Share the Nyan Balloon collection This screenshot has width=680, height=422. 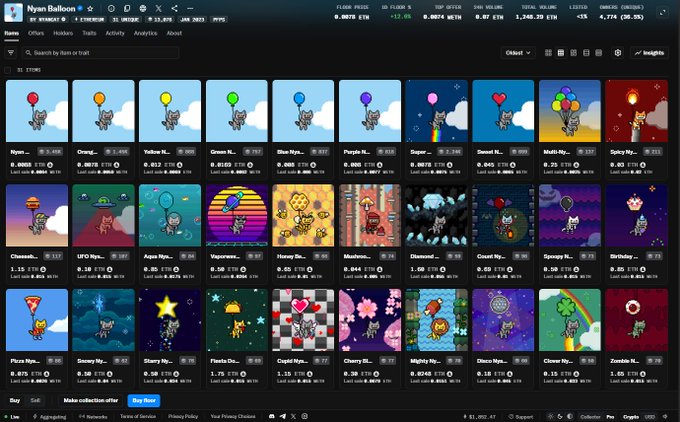(x=174, y=8)
